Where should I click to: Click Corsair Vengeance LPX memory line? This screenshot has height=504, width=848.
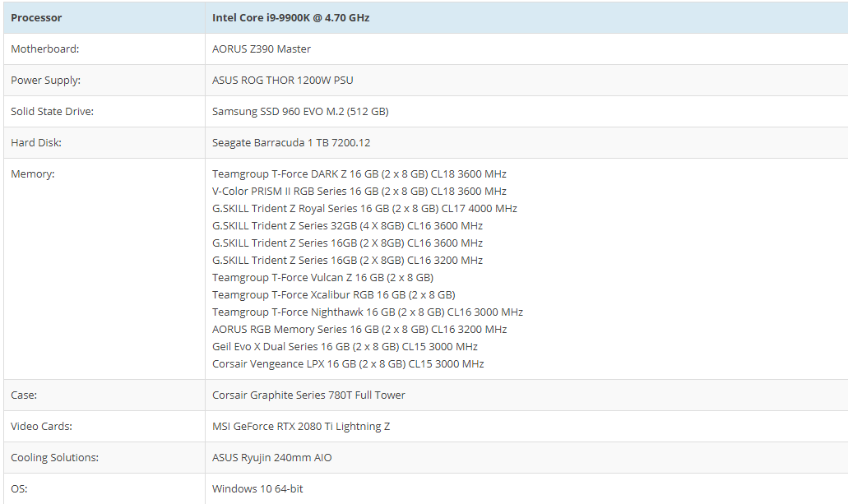point(348,363)
